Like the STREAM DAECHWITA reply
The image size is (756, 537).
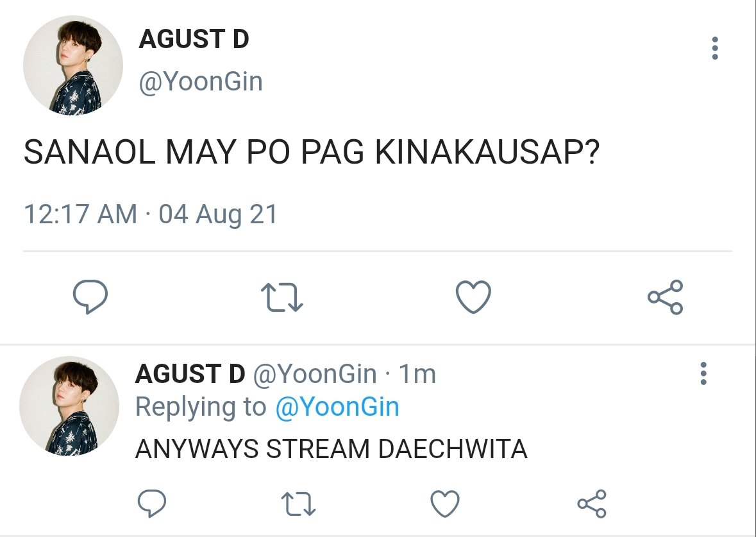[444, 503]
